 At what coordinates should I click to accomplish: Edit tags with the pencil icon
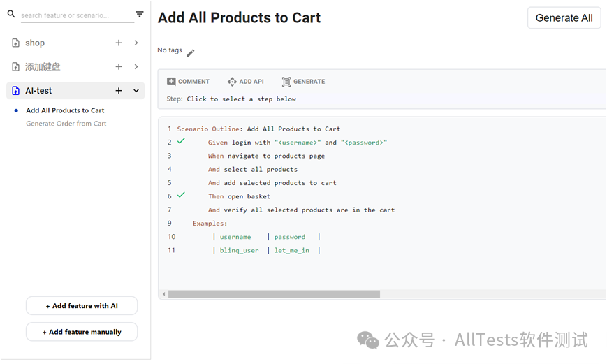coord(191,53)
